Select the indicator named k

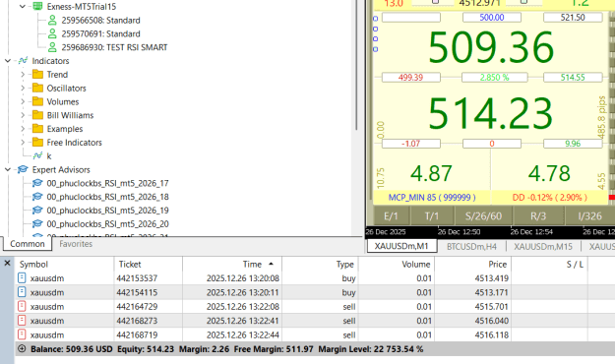(49, 156)
